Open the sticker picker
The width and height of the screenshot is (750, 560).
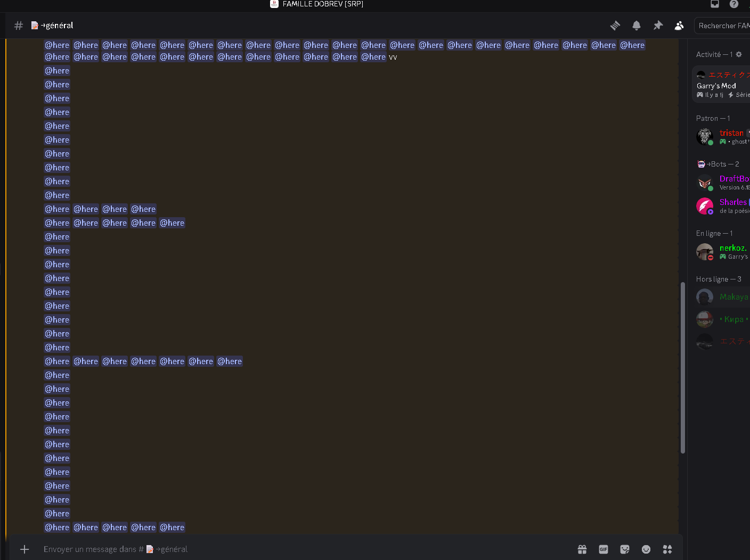(625, 549)
